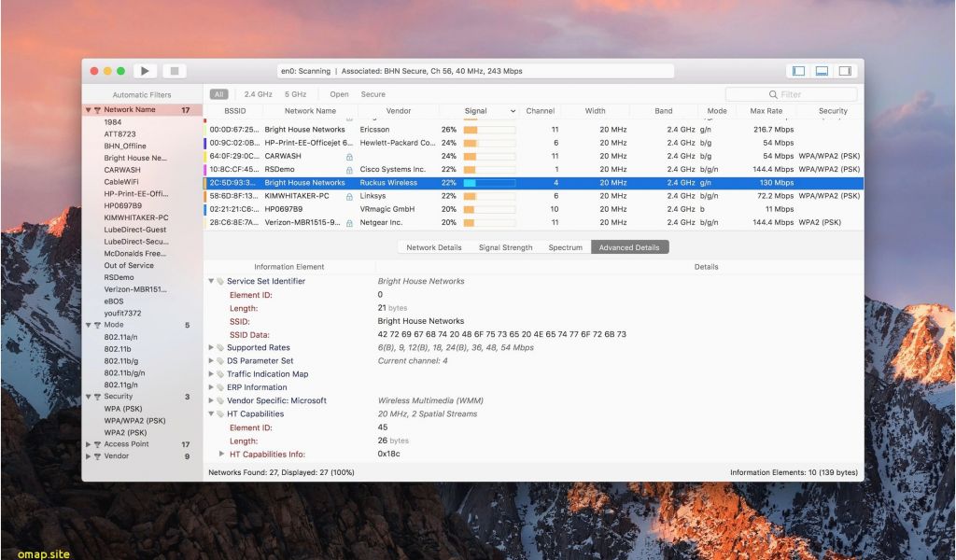This screenshot has width=956, height=560.
Task: Collapse the Mode filter group
Action: pos(89,326)
